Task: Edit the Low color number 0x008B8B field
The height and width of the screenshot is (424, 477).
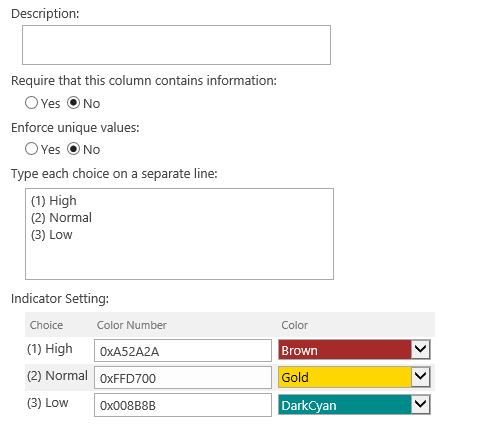Action: click(183, 405)
